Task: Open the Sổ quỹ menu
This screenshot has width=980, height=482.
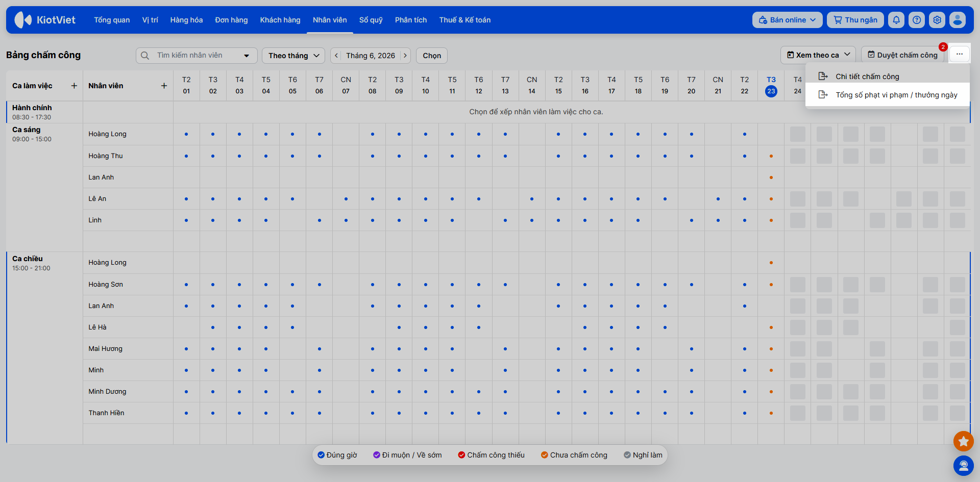Action: 371,20
